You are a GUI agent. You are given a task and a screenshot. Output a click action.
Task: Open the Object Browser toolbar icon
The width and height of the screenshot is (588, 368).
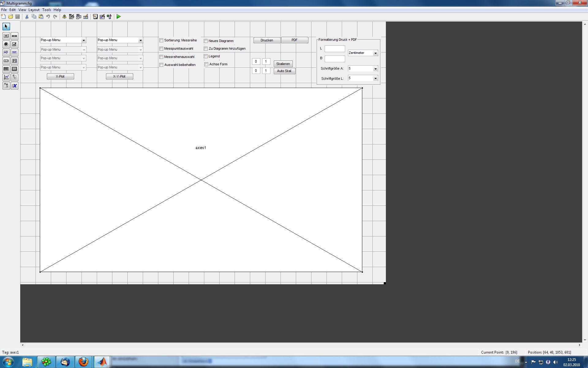pos(109,17)
